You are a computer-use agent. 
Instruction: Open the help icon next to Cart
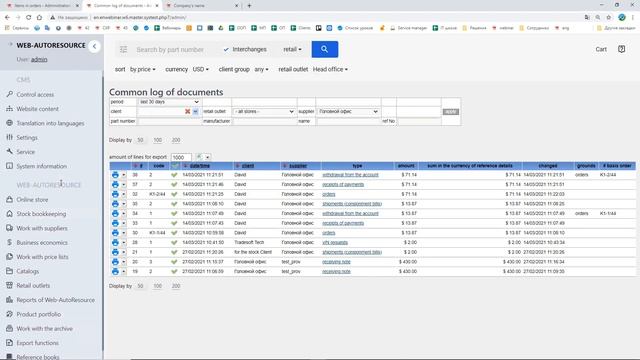(x=621, y=49)
